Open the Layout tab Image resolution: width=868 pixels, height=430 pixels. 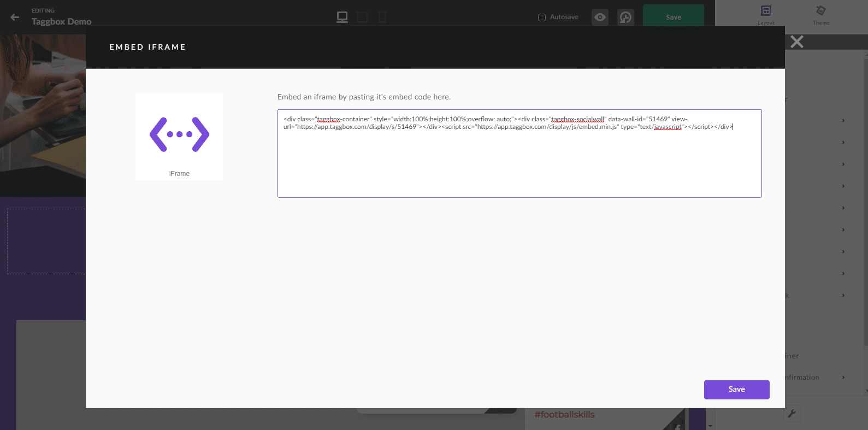(x=766, y=15)
